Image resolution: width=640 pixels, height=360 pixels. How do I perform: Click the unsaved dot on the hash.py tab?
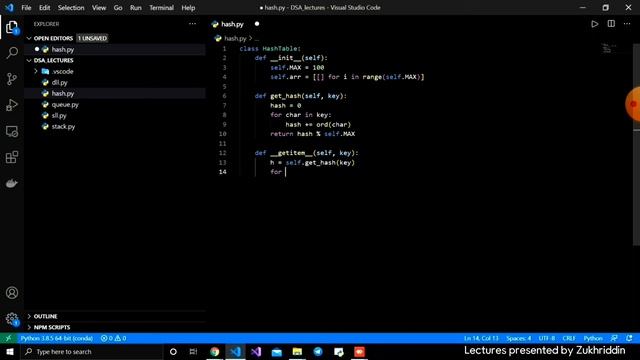[257, 24]
